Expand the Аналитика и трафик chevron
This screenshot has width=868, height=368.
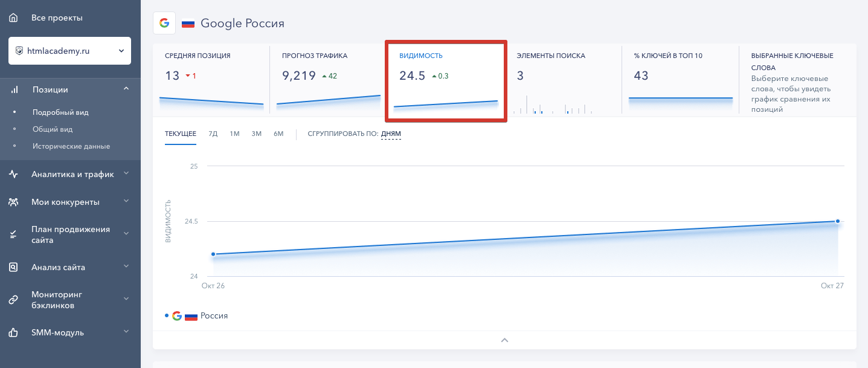[x=126, y=173]
